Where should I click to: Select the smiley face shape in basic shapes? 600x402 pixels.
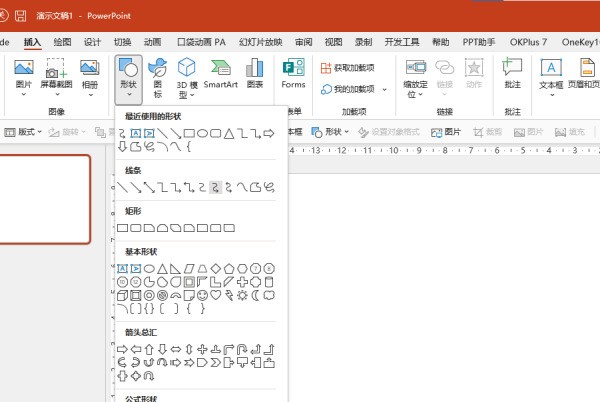(x=202, y=296)
